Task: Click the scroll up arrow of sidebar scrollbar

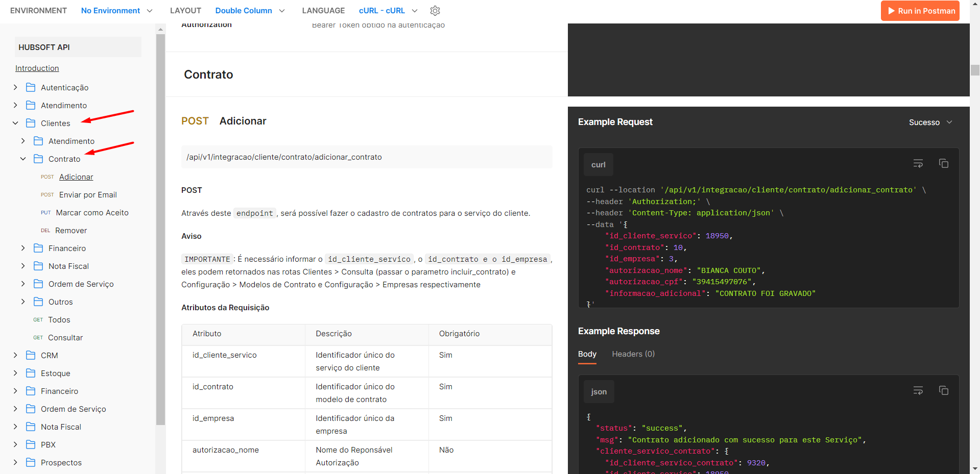Action: click(160, 30)
